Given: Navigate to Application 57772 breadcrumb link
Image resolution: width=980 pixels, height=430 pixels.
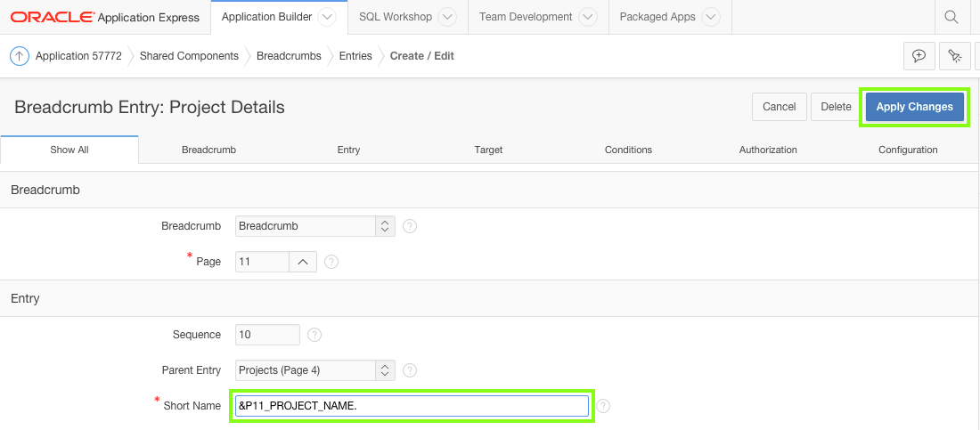Looking at the screenshot, I should tap(78, 56).
